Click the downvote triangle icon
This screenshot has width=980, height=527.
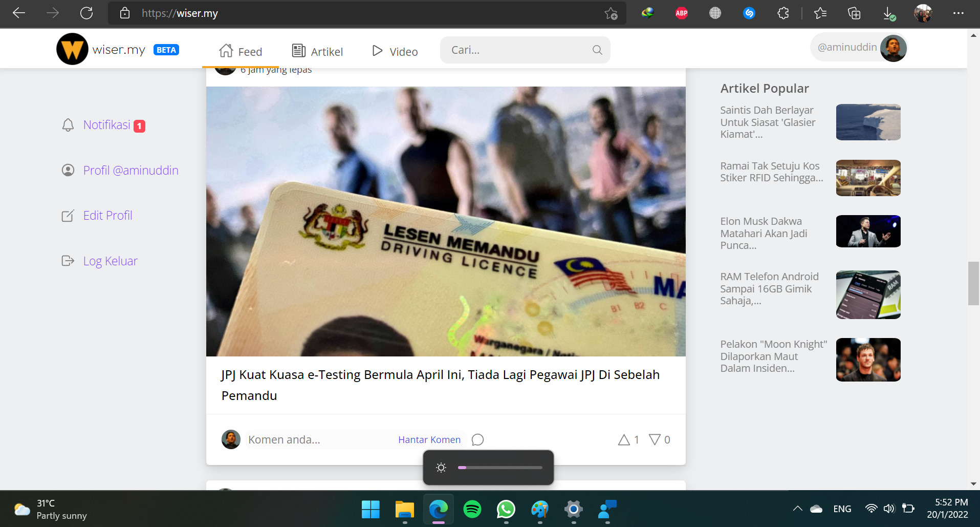(654, 439)
